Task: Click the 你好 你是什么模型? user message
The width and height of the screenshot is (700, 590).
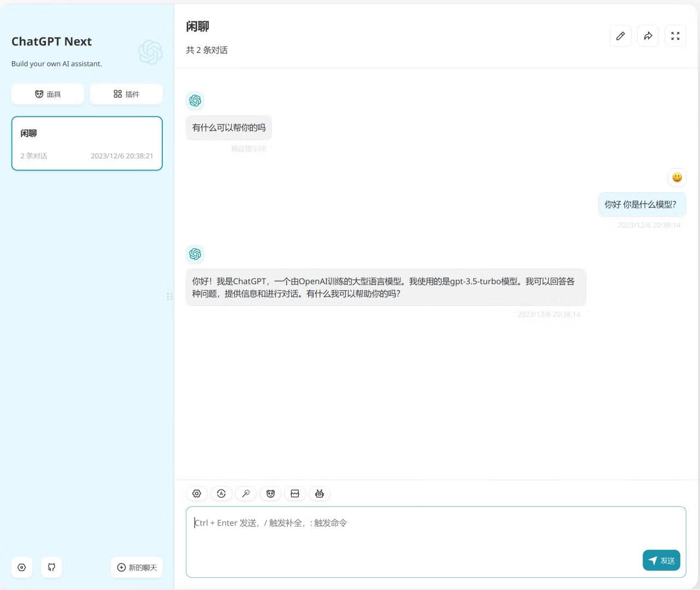Action: tap(642, 204)
